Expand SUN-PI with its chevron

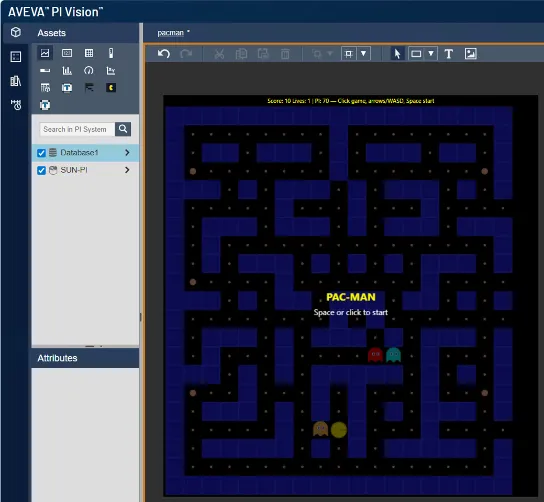coord(127,170)
